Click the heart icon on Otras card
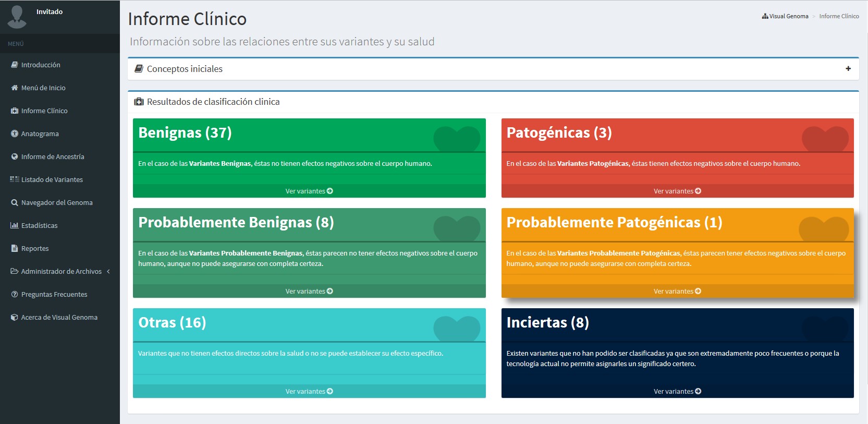The image size is (868, 424). (x=457, y=328)
